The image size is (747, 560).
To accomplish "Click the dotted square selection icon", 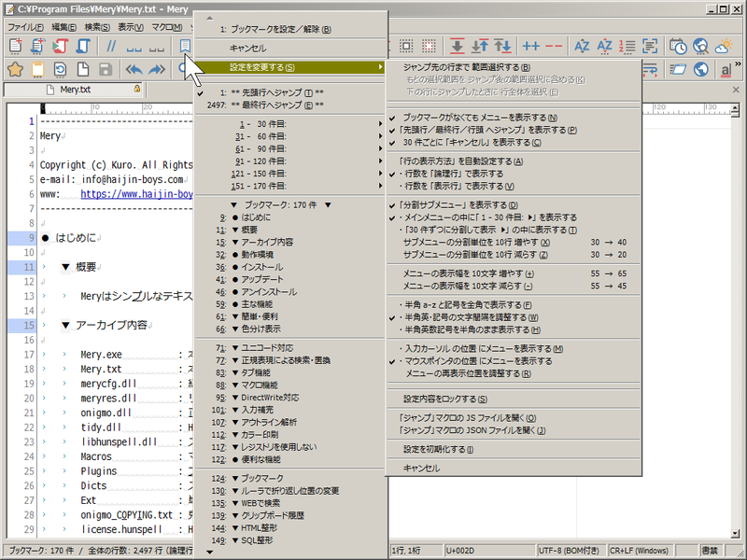I will (406, 46).
